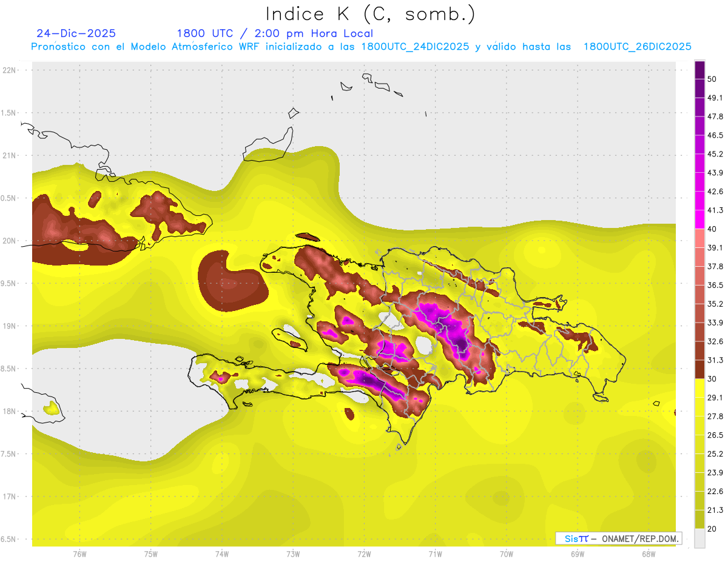Image resolution: width=728 pixels, height=562 pixels.
Task: Pick the bright yellow swatch between 29.1 and 30
Action: click(x=700, y=388)
